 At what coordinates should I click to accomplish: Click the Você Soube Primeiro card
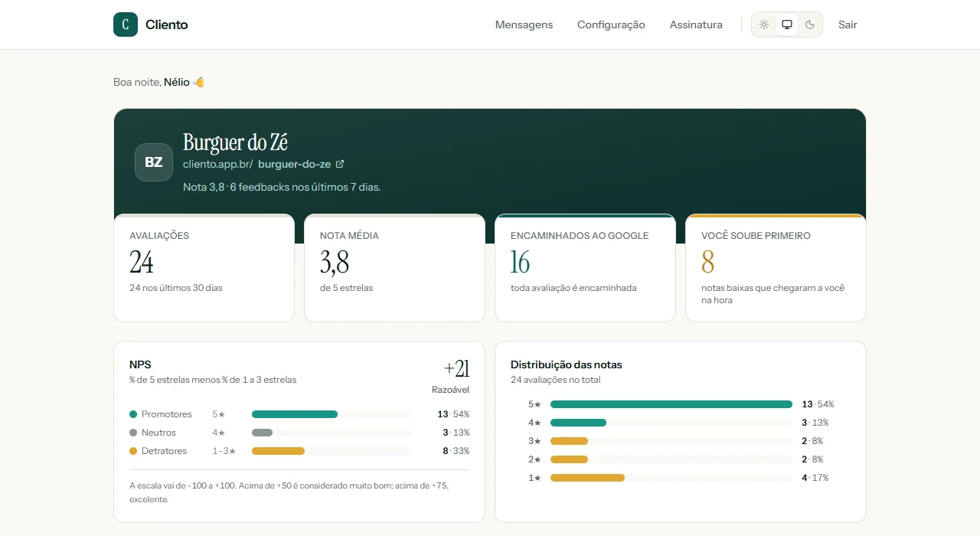click(x=776, y=268)
